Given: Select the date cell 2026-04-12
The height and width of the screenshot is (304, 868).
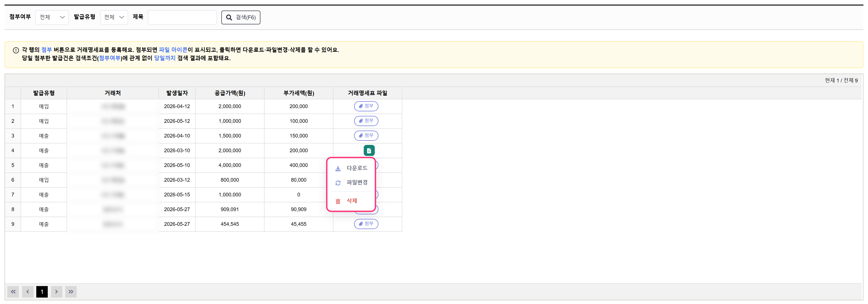Looking at the screenshot, I should pos(177,106).
